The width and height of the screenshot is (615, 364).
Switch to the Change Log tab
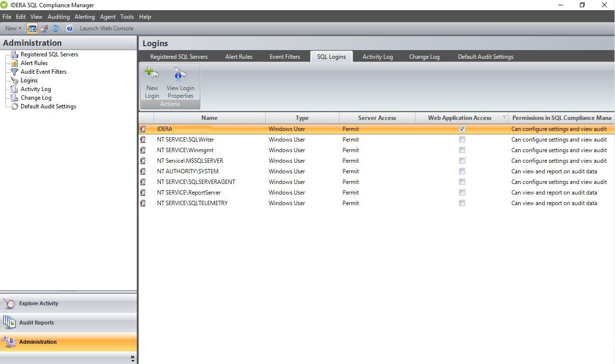pyautogui.click(x=424, y=56)
